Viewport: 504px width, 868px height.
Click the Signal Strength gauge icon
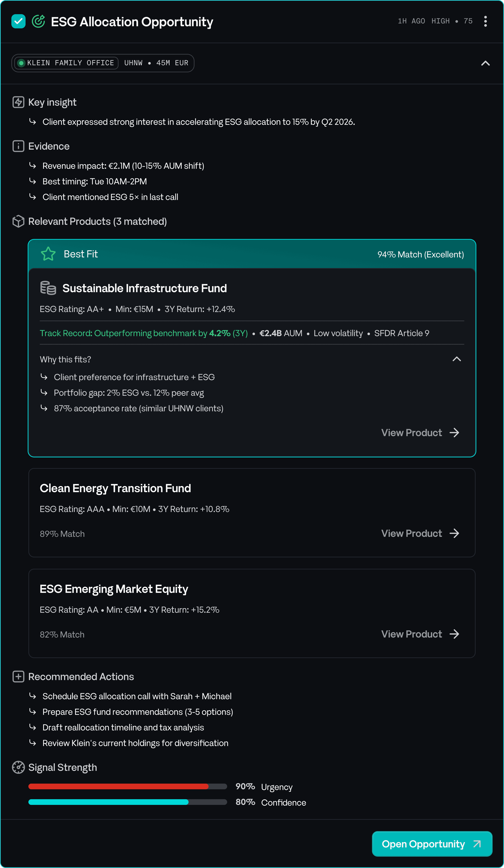[18, 767]
